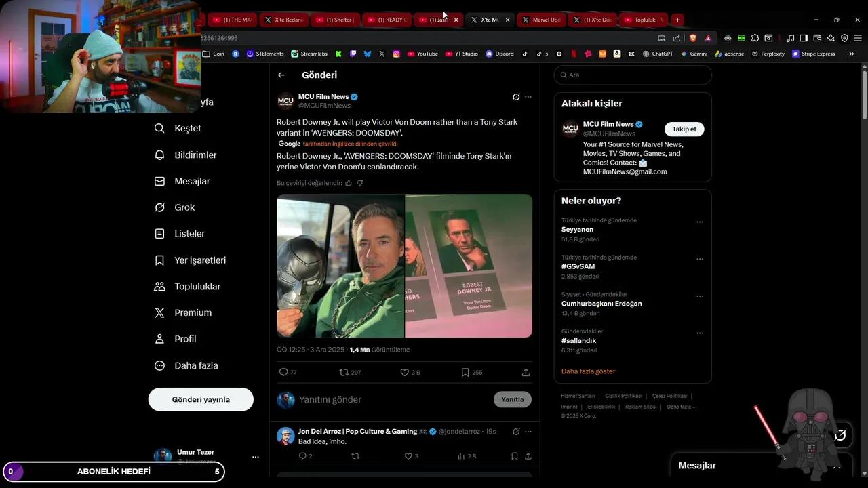Screen dimensions: 868x488
Task: Open Keşfet in the sidebar
Action: 178,128
